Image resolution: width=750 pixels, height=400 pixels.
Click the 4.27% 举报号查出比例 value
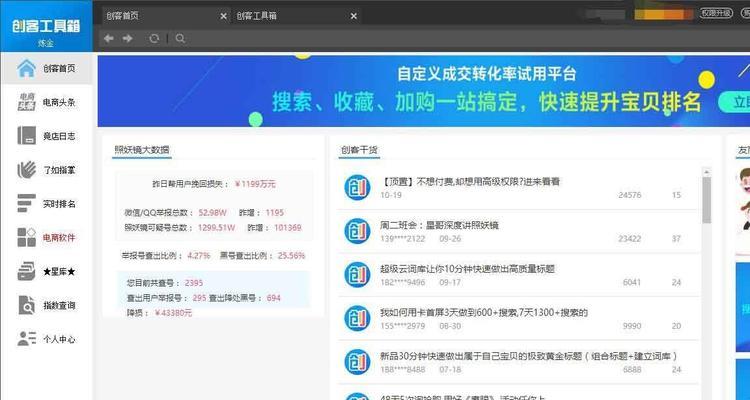[199, 256]
